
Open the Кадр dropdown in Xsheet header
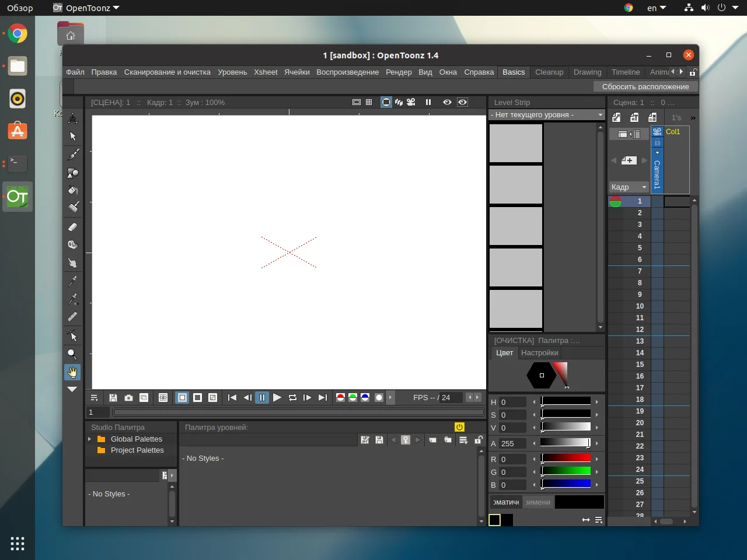[629, 187]
